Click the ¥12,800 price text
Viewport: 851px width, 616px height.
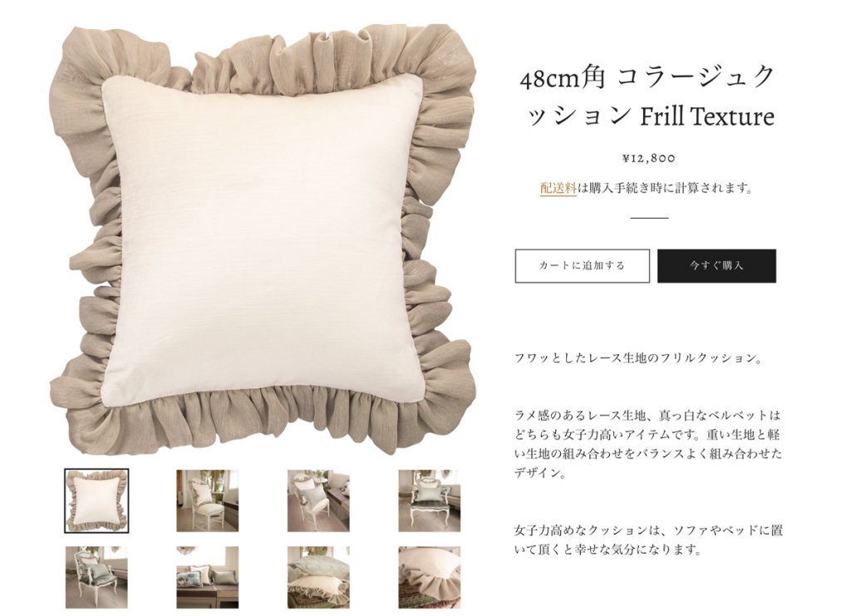point(648,158)
